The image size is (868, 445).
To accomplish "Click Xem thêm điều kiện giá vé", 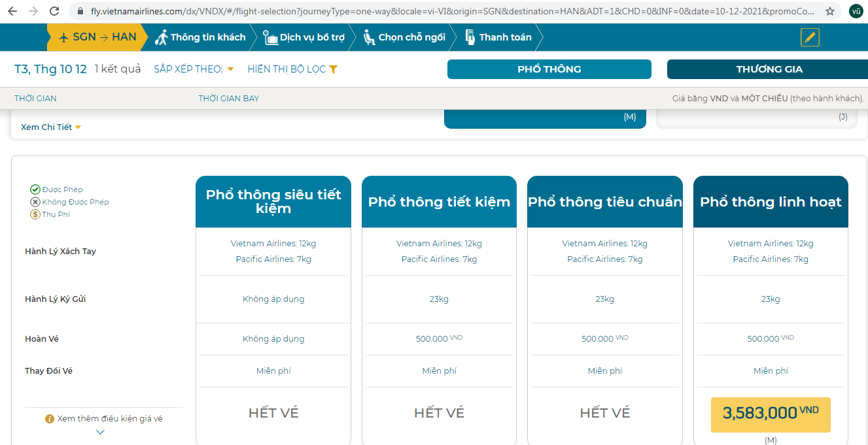I will 109,419.
